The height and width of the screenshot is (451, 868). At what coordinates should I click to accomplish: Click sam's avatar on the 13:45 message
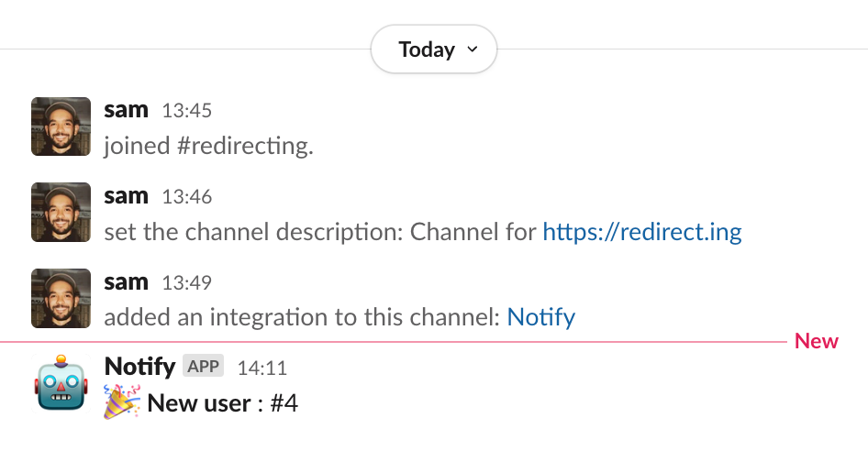tap(61, 126)
